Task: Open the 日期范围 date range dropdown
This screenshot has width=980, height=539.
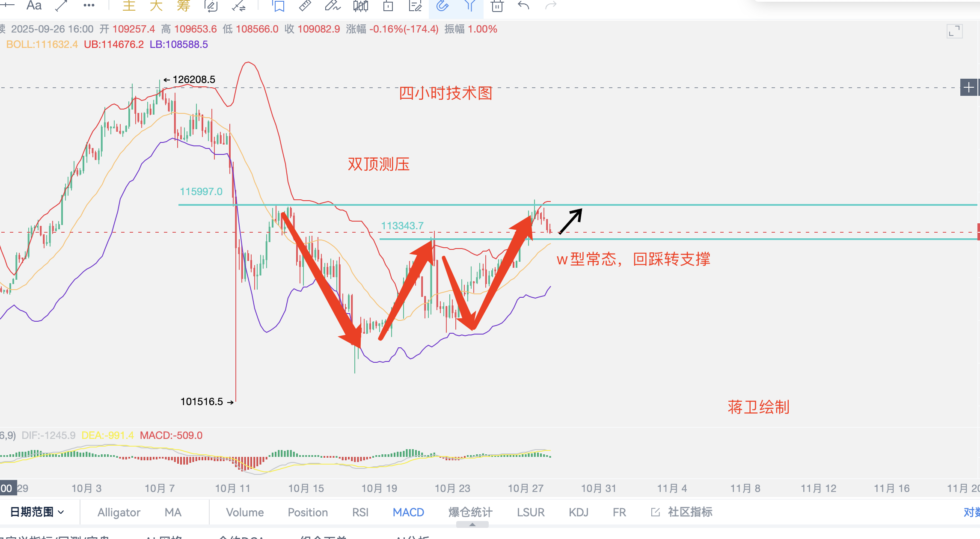Action: (x=37, y=512)
